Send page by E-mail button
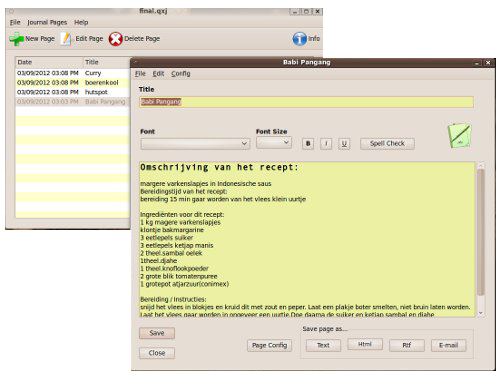This screenshot has height=381, width=500. (448, 345)
